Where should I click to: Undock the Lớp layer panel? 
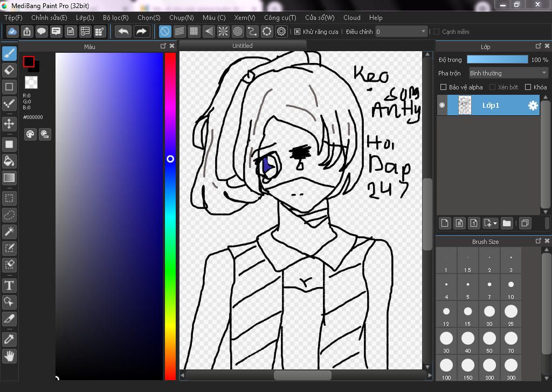[x=539, y=46]
